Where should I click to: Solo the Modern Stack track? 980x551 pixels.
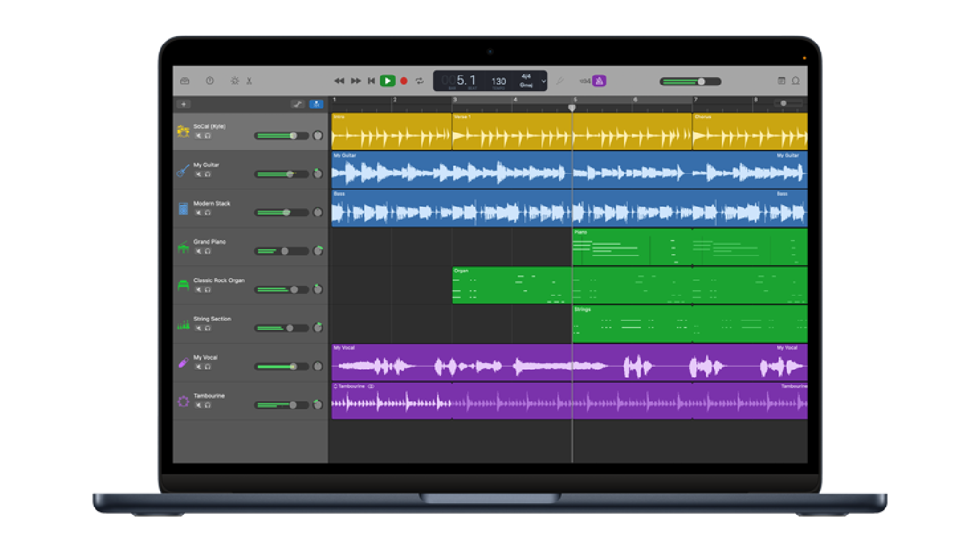click(208, 213)
